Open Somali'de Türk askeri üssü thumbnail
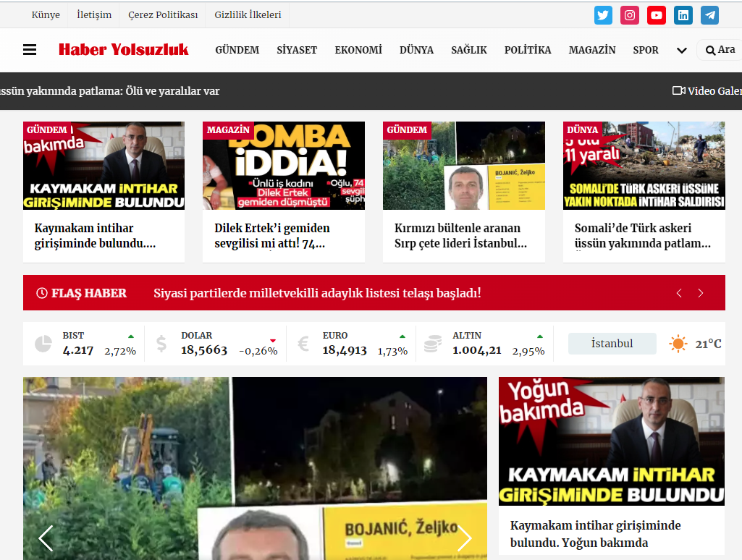This screenshot has height=560, width=742. (x=644, y=166)
